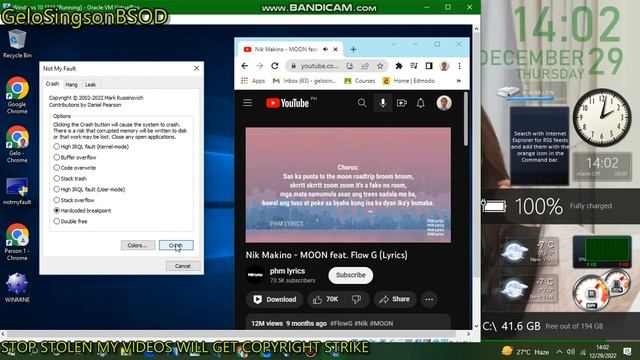Image resolution: width=640 pixels, height=360 pixels.
Task: Open the Apps bookmarks shortcut
Action: 253,81
